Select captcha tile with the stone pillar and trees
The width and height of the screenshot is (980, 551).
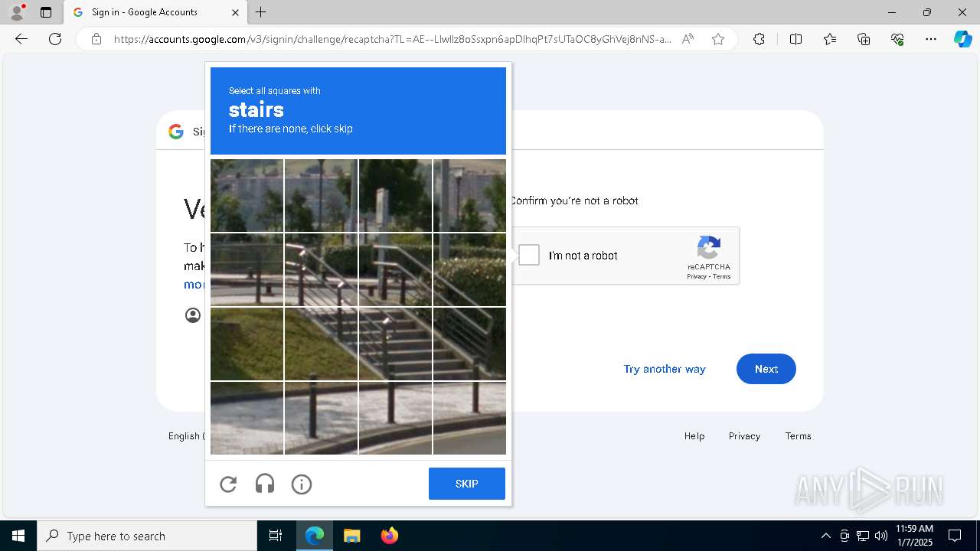coord(395,196)
